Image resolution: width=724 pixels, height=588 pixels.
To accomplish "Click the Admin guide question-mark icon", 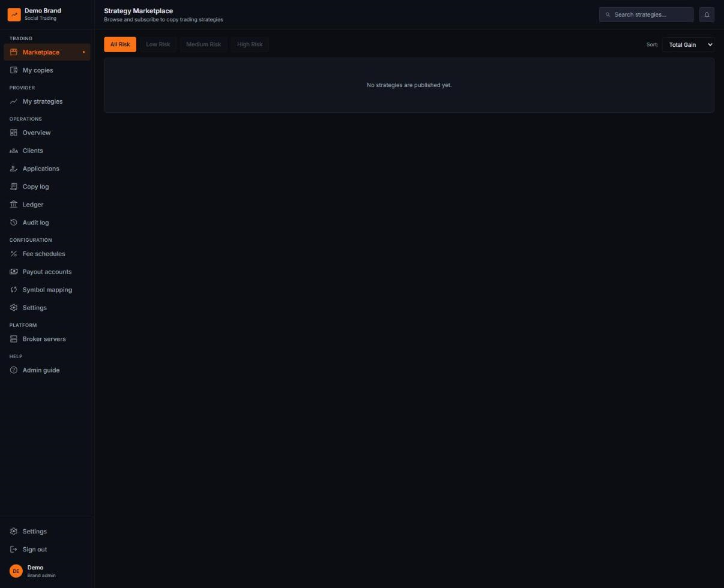I will [x=14, y=370].
